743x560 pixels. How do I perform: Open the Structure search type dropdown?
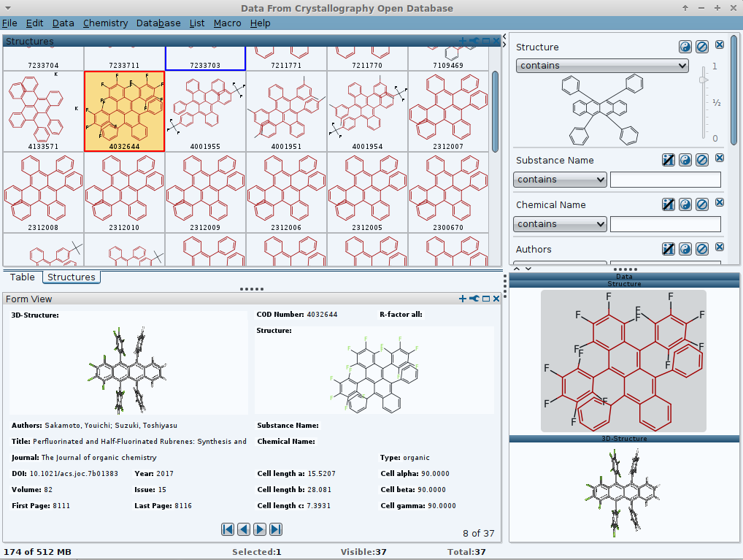602,66
